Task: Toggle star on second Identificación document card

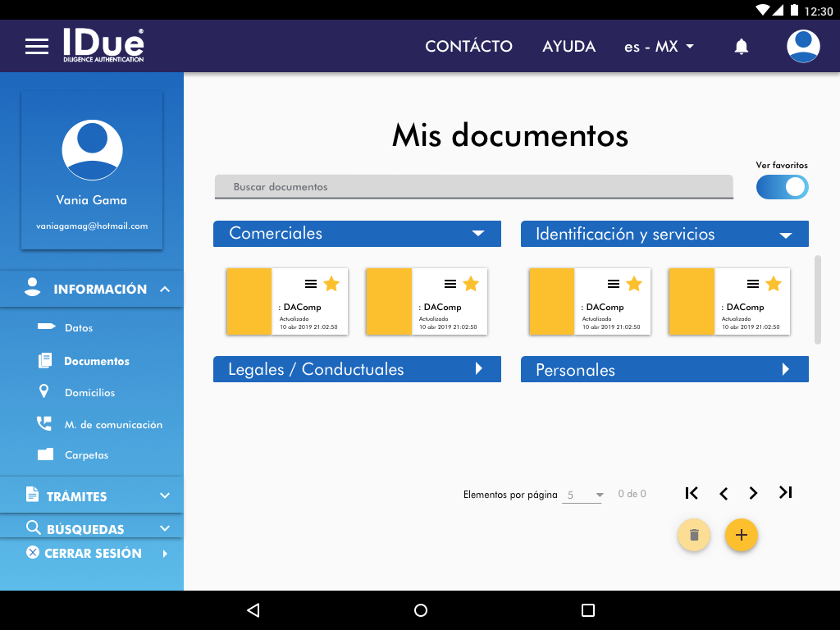Action: [x=774, y=284]
